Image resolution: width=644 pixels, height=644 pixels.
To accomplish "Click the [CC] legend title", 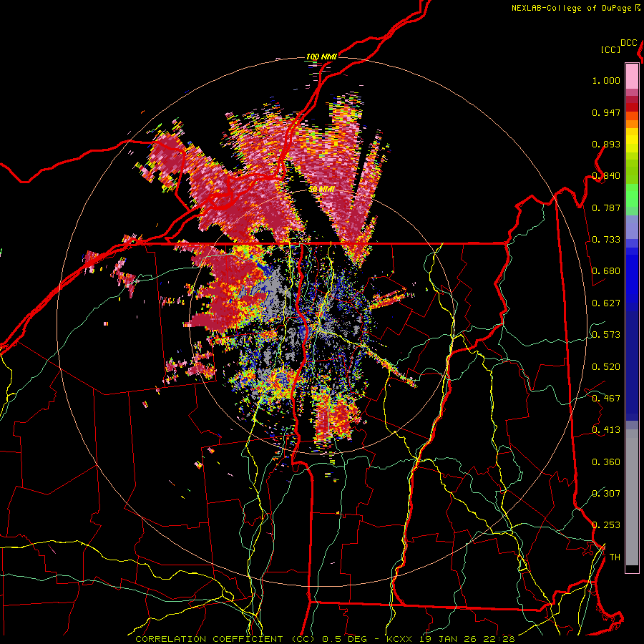I will coord(611,49).
